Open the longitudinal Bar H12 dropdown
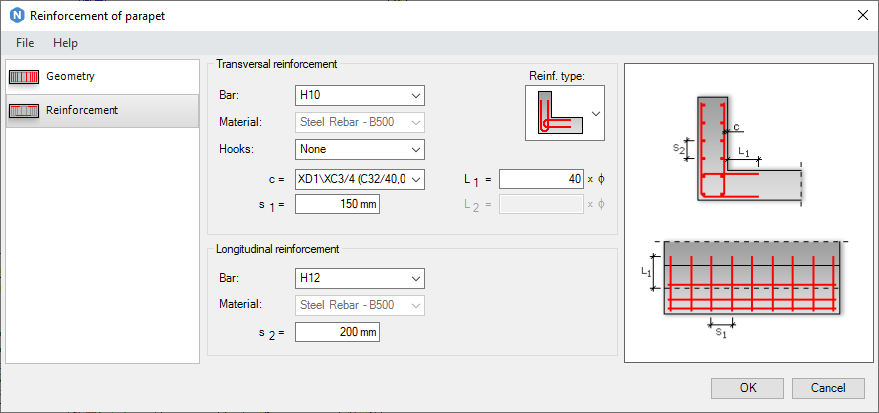The image size is (879, 413). (x=360, y=278)
